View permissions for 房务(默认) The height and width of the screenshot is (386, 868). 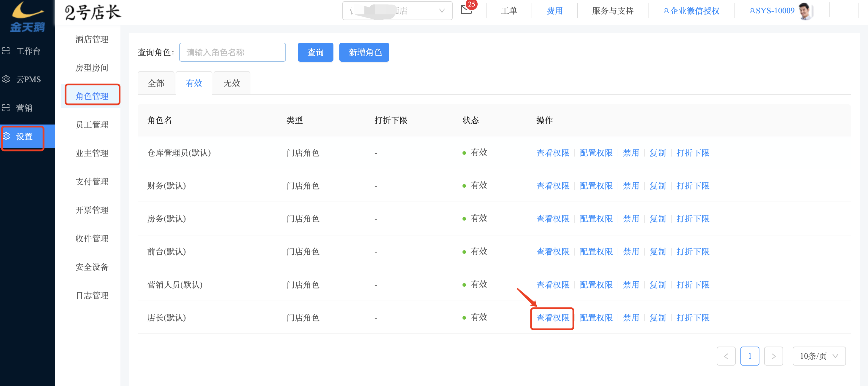[553, 219]
